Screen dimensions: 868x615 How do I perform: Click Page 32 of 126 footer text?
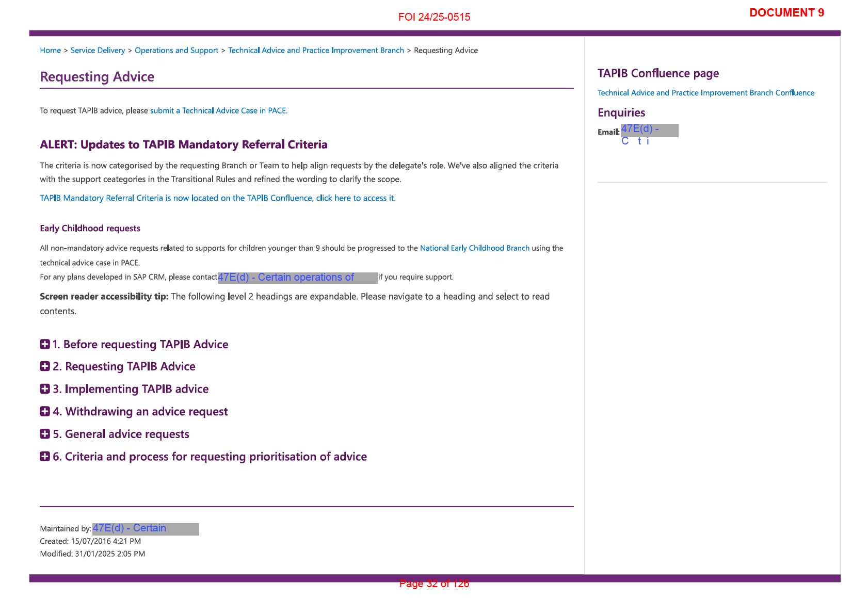[434, 584]
